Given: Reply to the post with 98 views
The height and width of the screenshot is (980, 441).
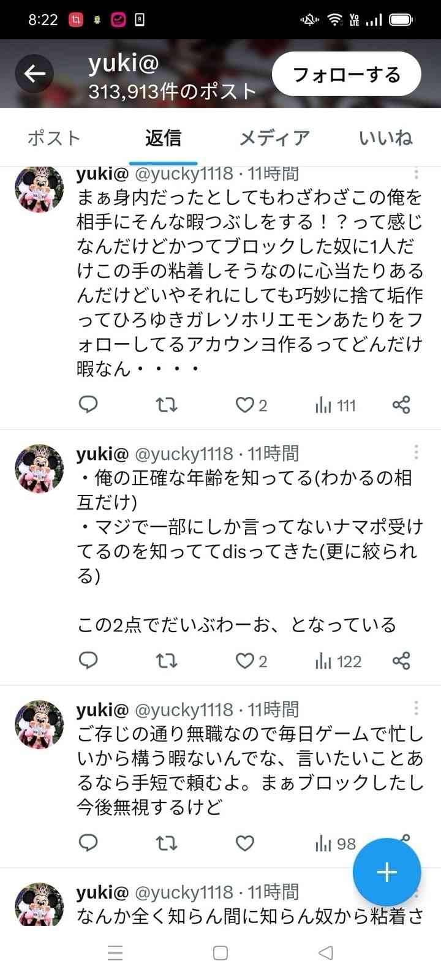Looking at the screenshot, I should coord(89,843).
